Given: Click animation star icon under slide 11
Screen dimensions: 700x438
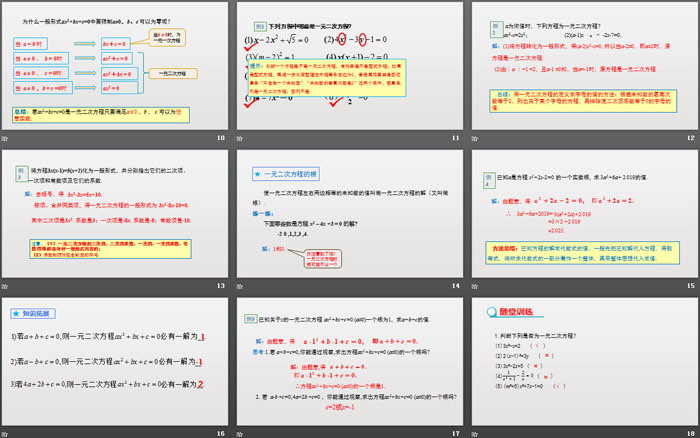Looking at the screenshot, I should tap(241, 139).
